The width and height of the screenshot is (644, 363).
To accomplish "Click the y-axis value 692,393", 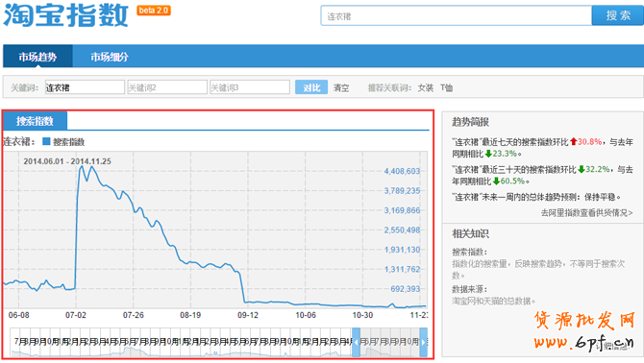I will click(x=405, y=289).
